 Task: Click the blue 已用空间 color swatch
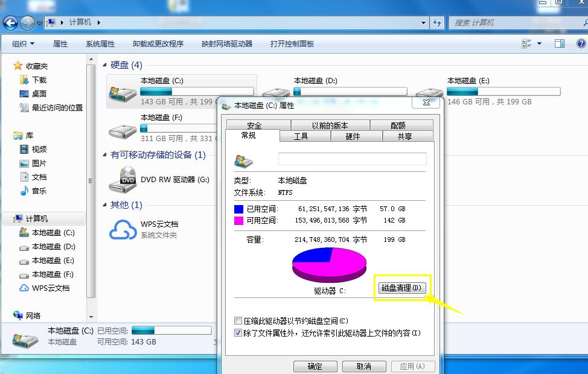(x=239, y=208)
